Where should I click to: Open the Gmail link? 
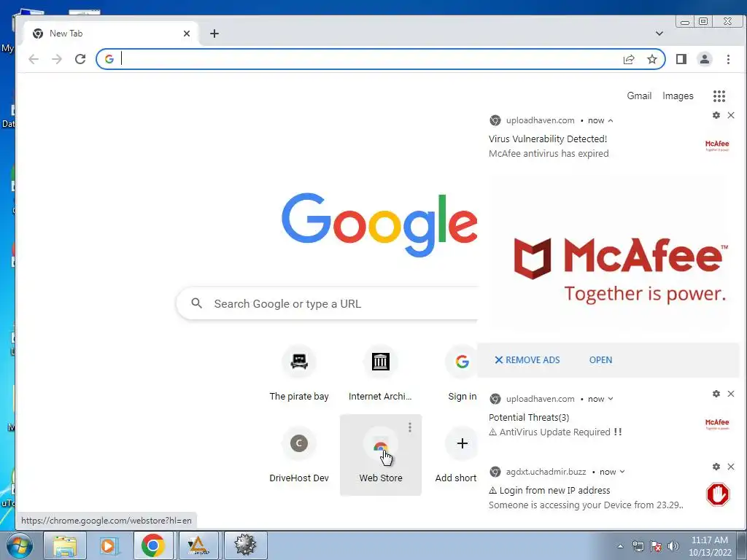[639, 96]
